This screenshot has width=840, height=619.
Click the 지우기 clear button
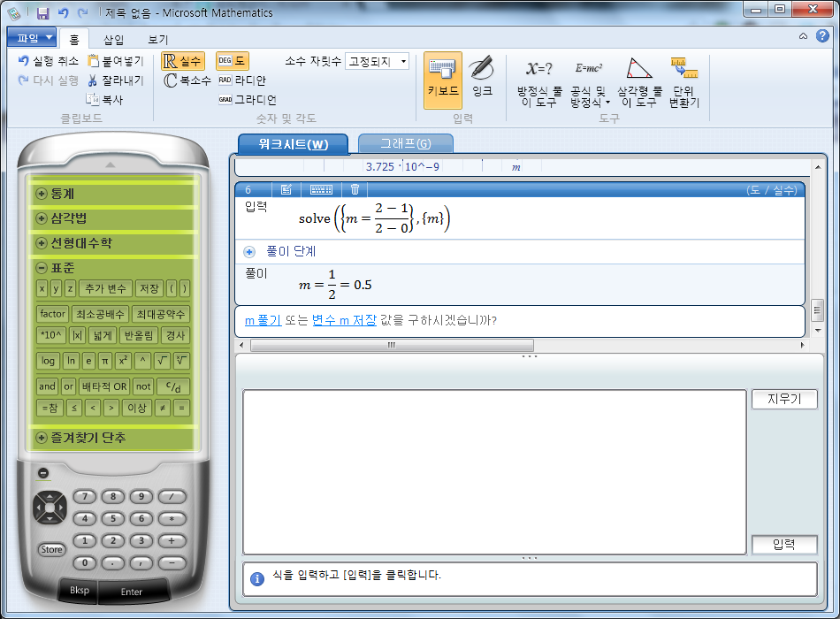point(784,399)
